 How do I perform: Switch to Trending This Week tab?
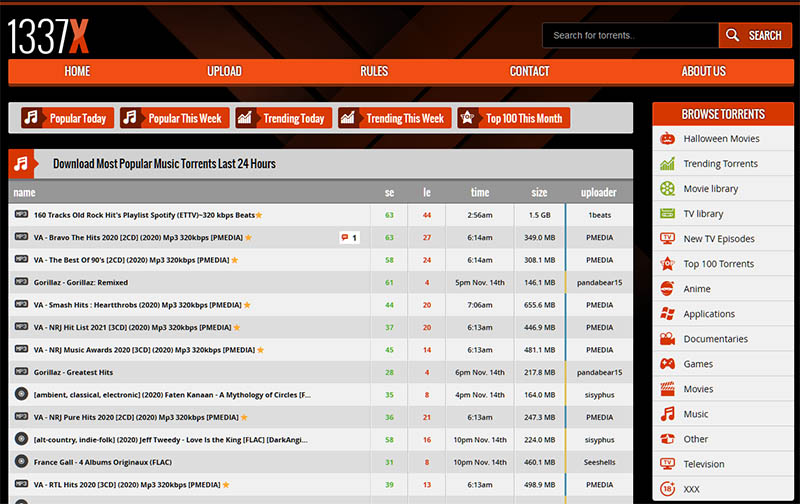pos(394,118)
